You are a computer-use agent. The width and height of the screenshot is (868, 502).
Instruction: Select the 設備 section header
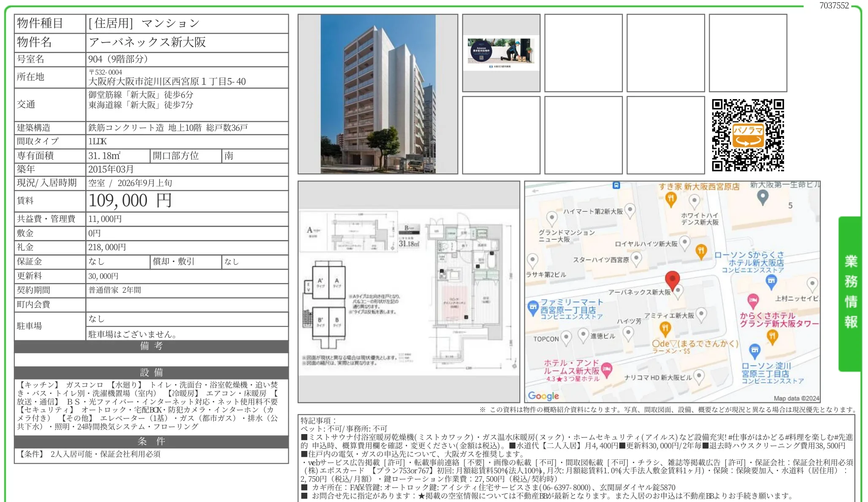click(x=152, y=372)
